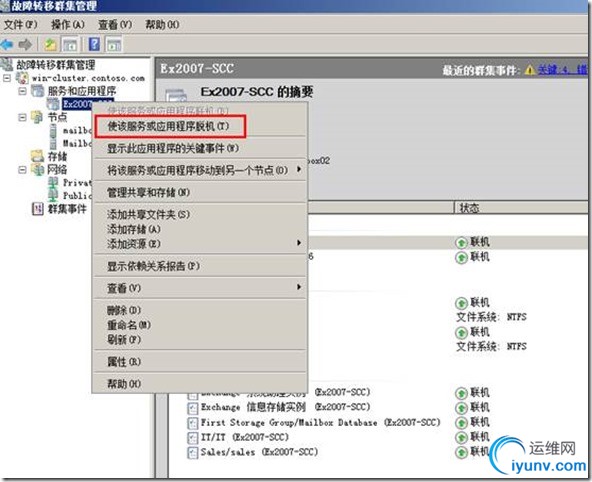Viewport: 592px width, 482px height.
Task: Click the 服务和应用程序 icon in tree
Action: point(37,91)
